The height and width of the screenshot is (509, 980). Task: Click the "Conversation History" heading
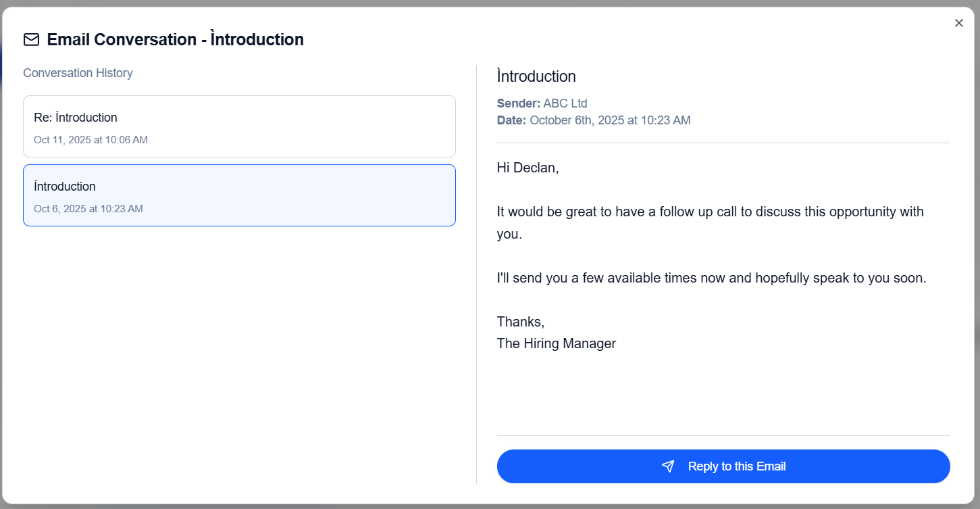click(78, 73)
